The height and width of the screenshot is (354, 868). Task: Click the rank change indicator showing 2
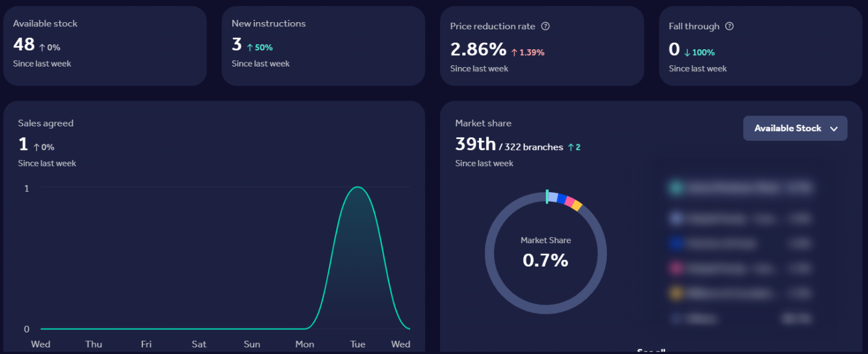point(574,147)
